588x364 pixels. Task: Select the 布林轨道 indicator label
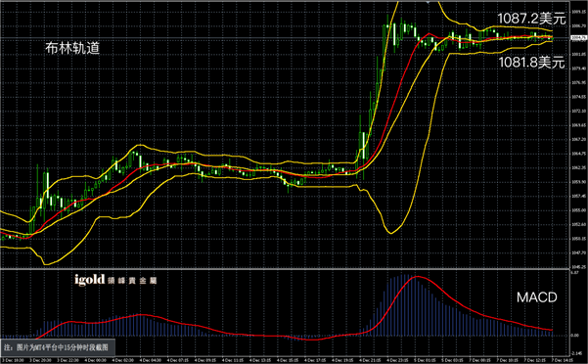(x=72, y=48)
